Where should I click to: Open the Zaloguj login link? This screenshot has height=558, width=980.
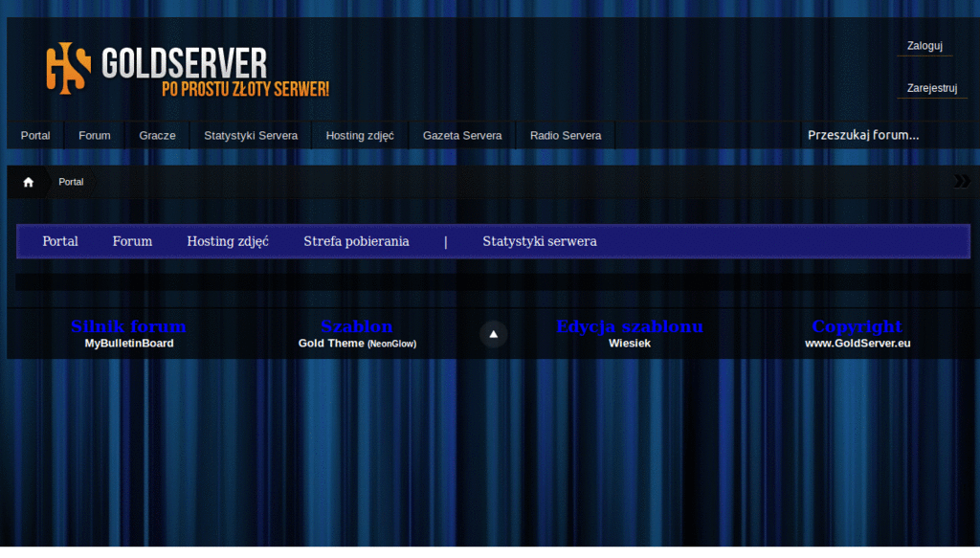[924, 46]
